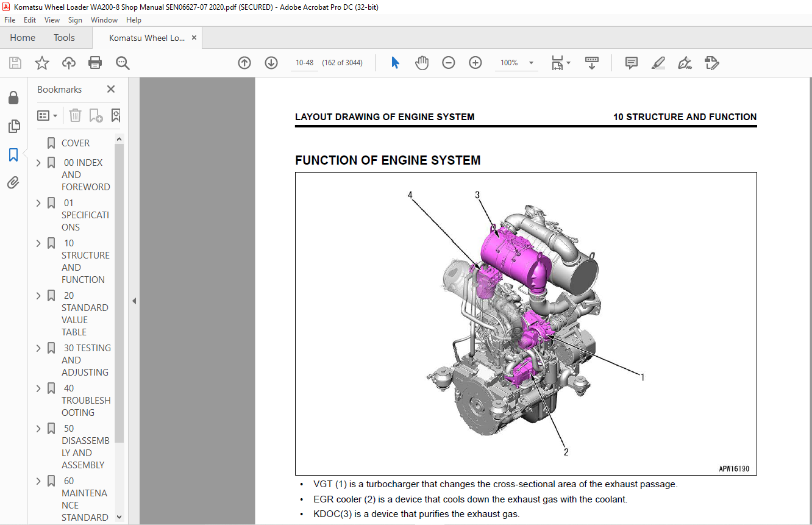Open the Edit menu
This screenshot has width=812, height=525.
click(x=30, y=20)
